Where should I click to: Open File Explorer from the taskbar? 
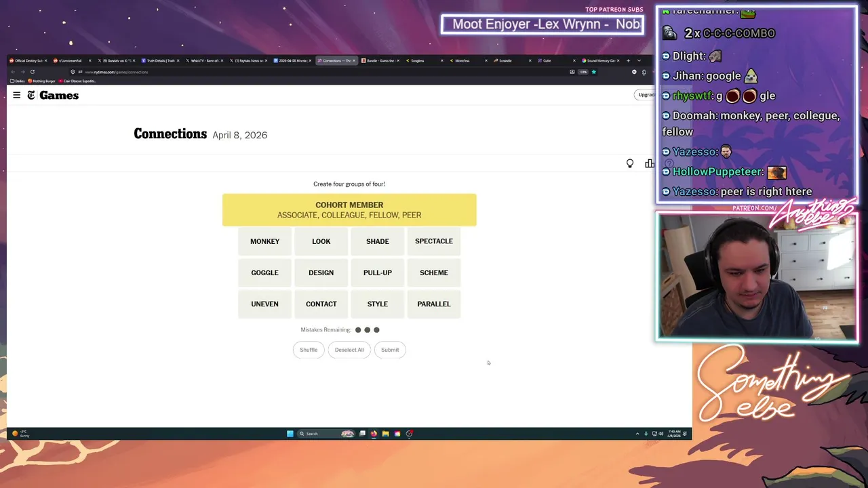pos(385,434)
